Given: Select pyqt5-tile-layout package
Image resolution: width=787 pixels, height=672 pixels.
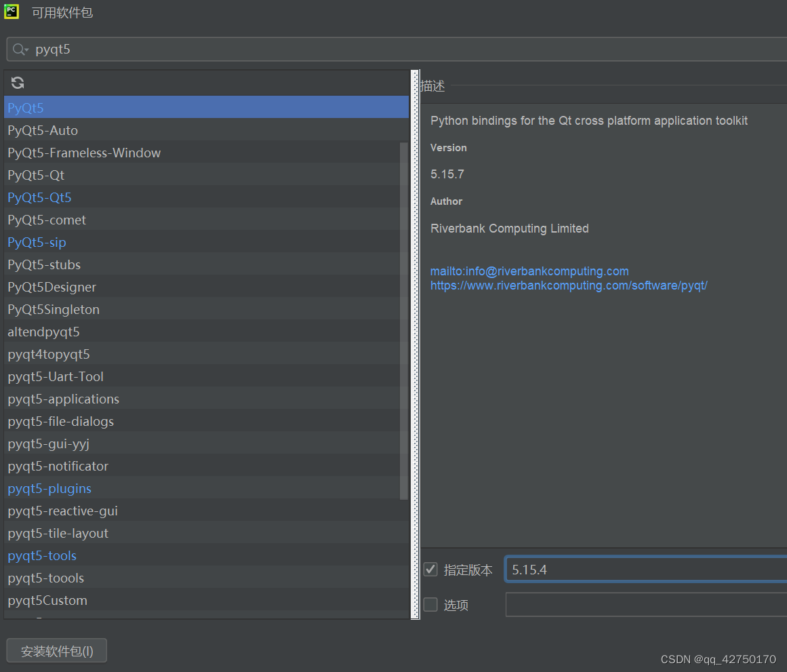Looking at the screenshot, I should (206, 534).
